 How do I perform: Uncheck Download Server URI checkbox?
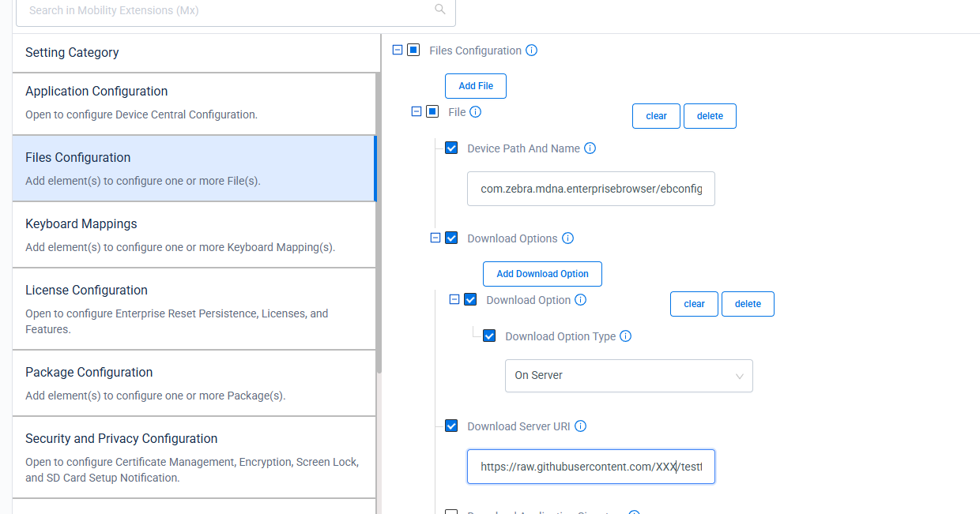pos(451,426)
